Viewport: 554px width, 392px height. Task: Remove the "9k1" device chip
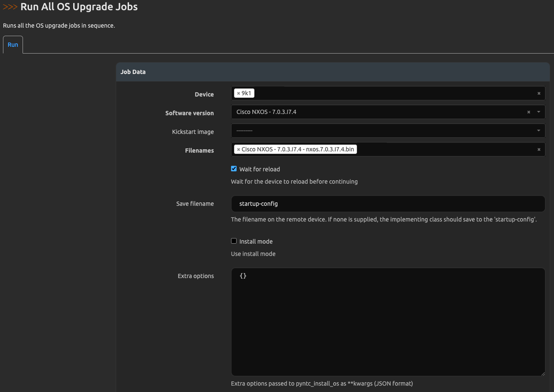239,93
